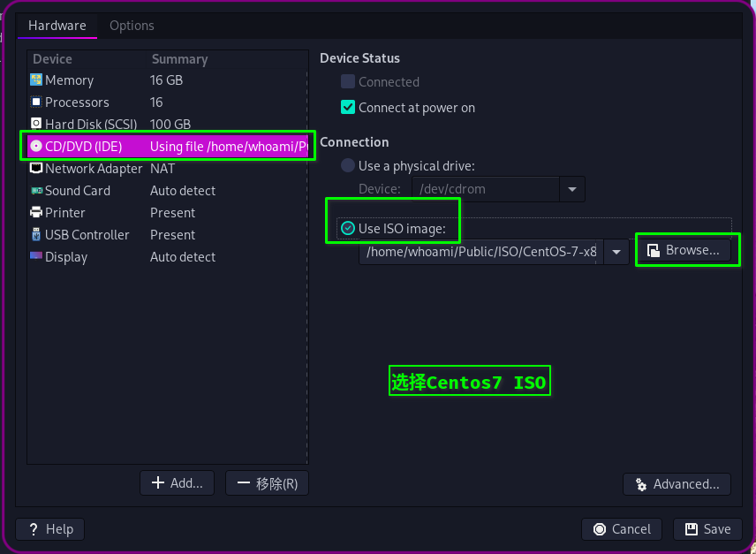Click the CD/DVD (IDE) disc icon
Image resolution: width=756 pixels, height=554 pixels.
[36, 147]
